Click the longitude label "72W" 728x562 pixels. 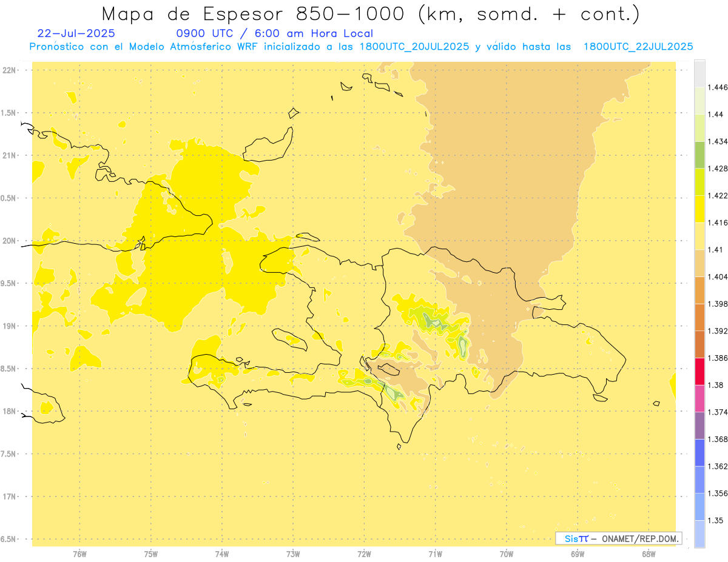tap(364, 554)
